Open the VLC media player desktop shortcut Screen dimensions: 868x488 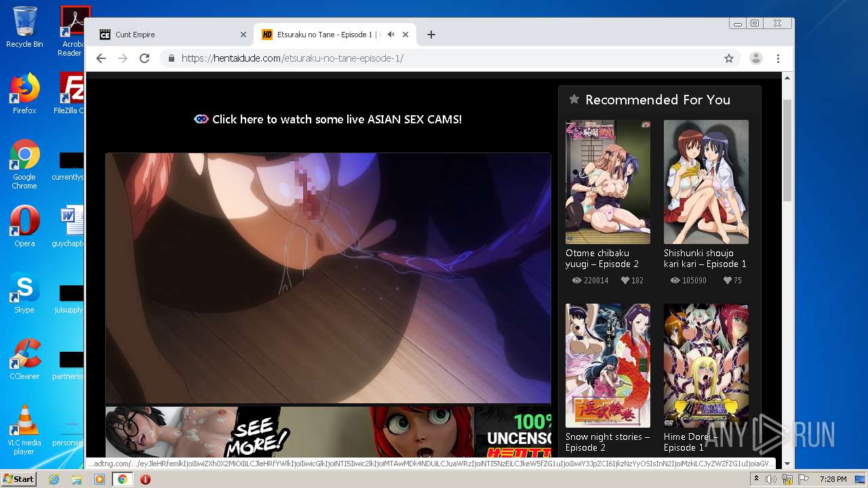pos(24,430)
